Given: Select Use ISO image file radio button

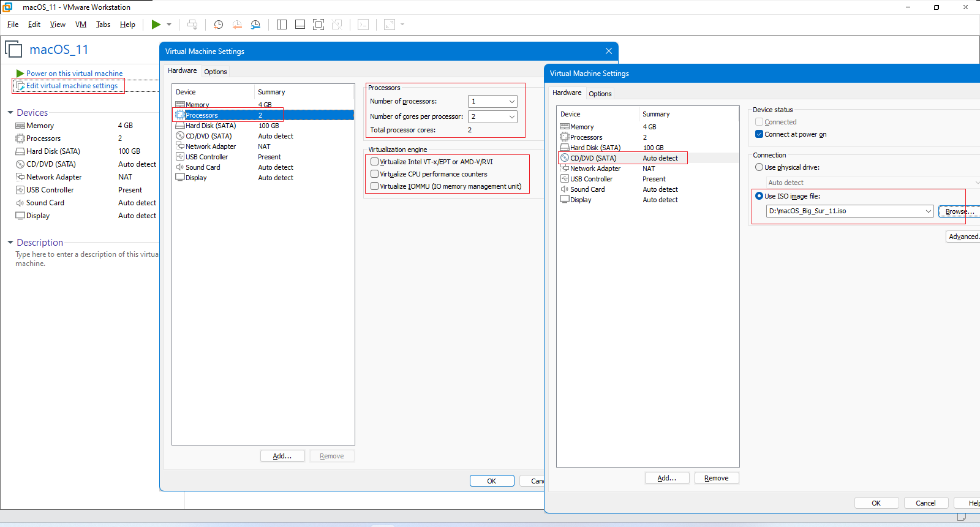Looking at the screenshot, I should click(x=759, y=196).
